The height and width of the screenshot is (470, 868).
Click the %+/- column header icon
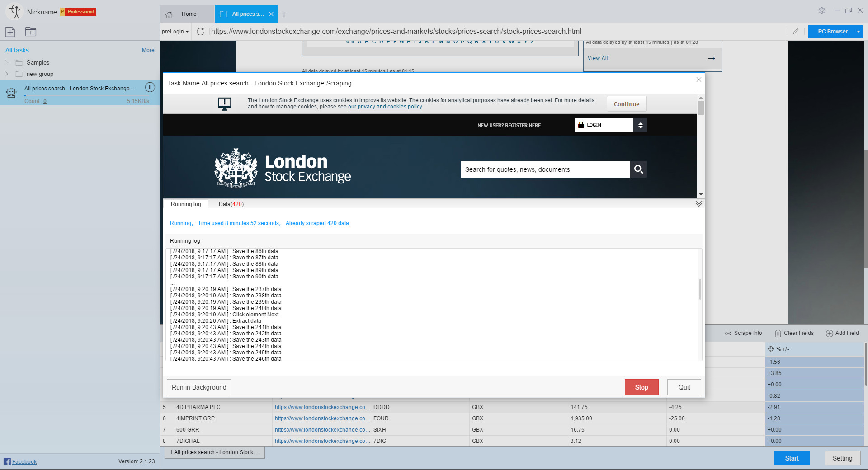(771, 349)
